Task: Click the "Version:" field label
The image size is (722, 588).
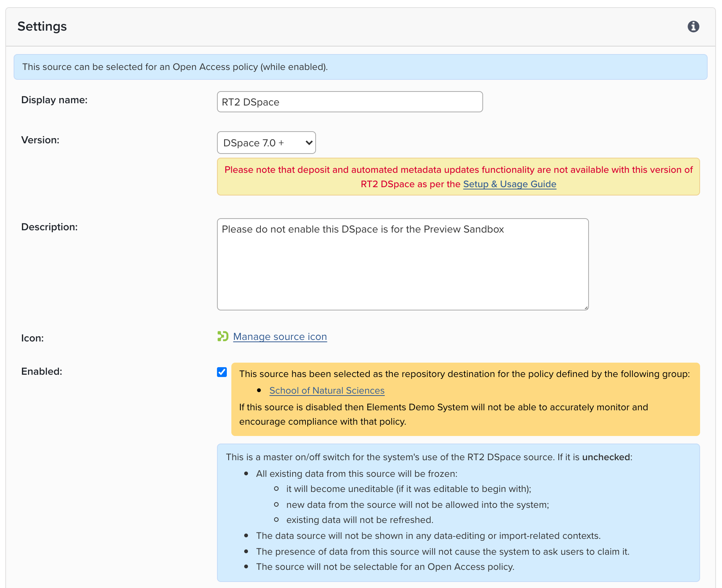Action: tap(40, 140)
